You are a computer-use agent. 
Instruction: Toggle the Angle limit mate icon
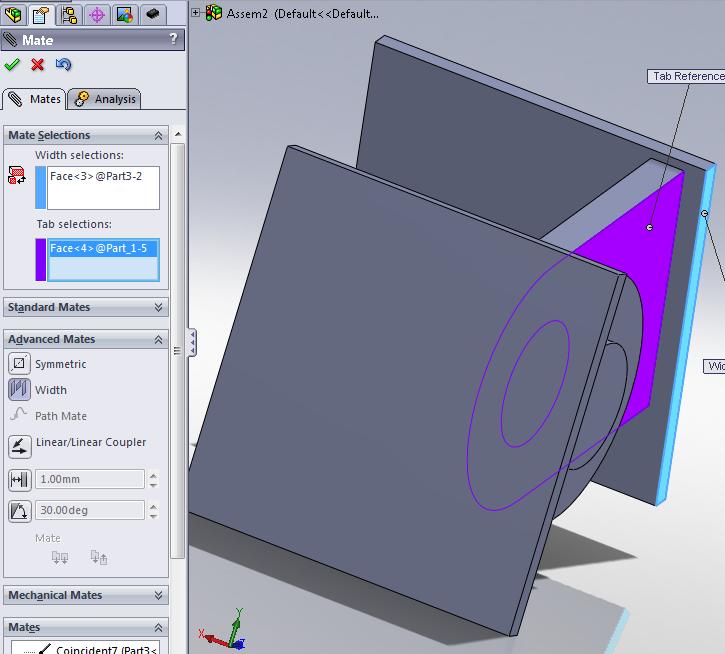tap(19, 511)
